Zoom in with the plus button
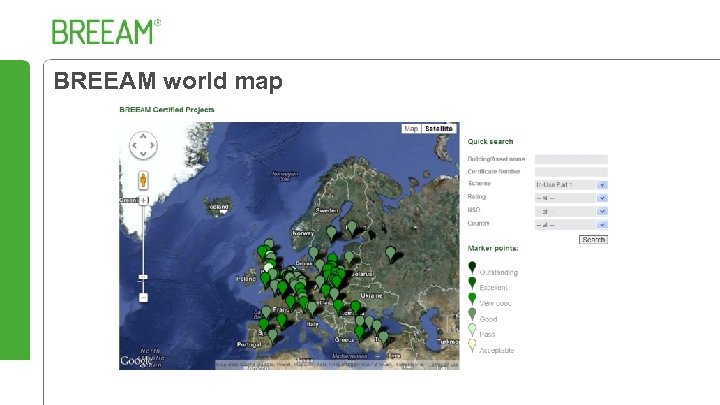Viewport: 720px width, 405px height. (x=143, y=200)
